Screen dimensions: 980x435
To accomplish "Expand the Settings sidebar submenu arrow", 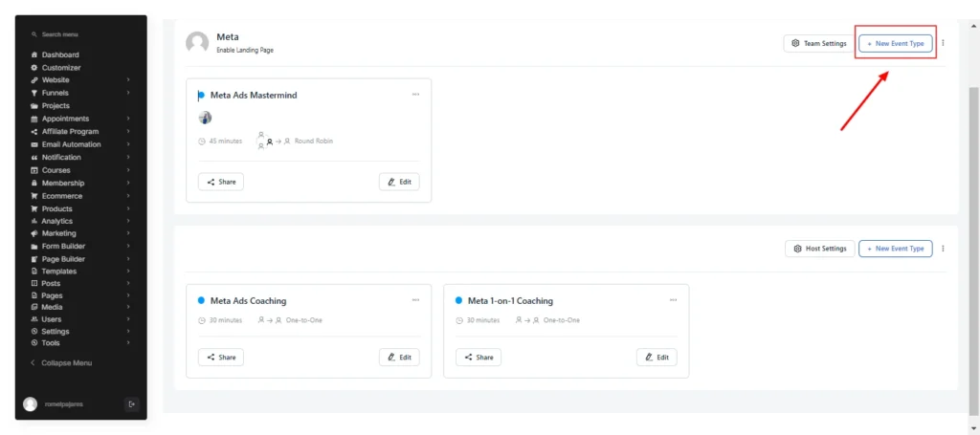I will click(x=127, y=332).
